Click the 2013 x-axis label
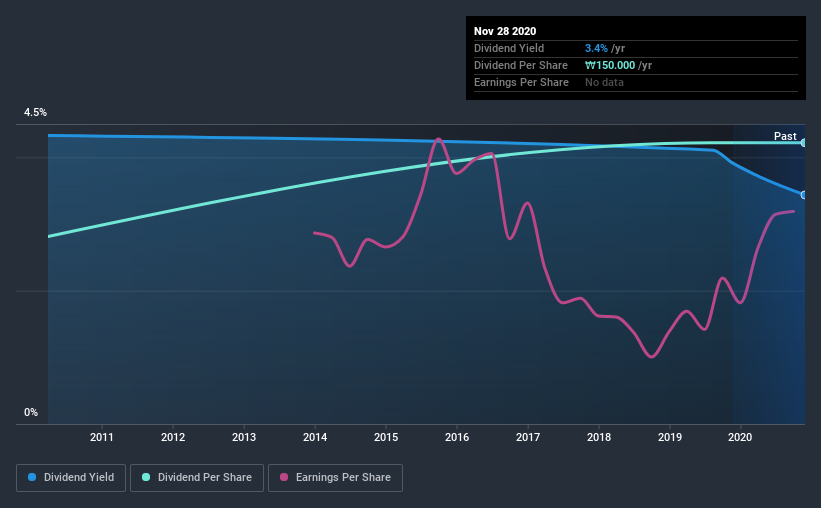The width and height of the screenshot is (821, 508). (244, 437)
